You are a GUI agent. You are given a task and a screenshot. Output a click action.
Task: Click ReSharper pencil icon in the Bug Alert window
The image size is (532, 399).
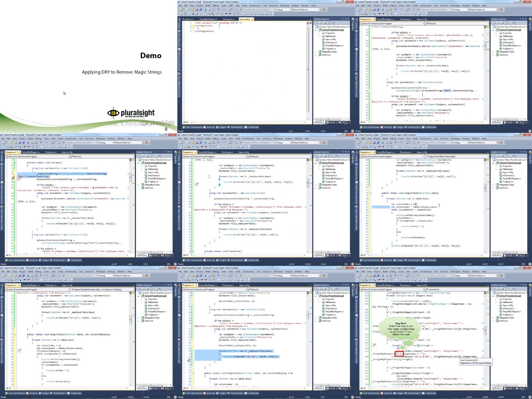[x=374, y=345]
